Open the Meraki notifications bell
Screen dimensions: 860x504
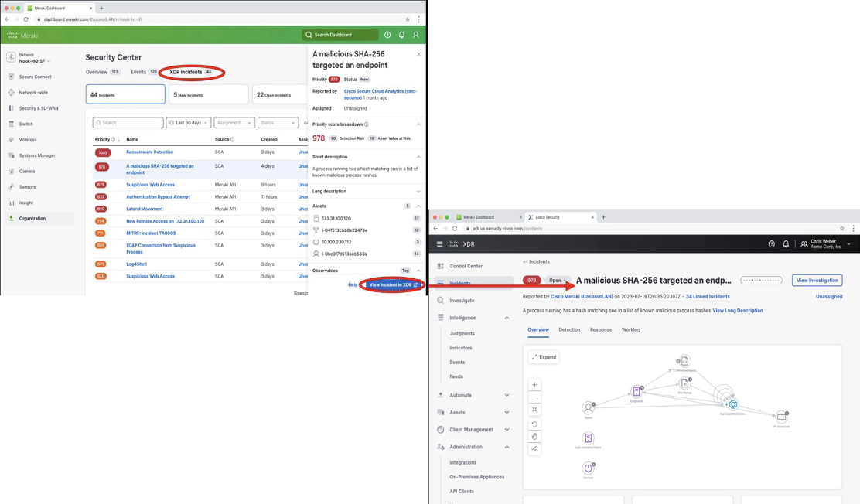coord(401,35)
